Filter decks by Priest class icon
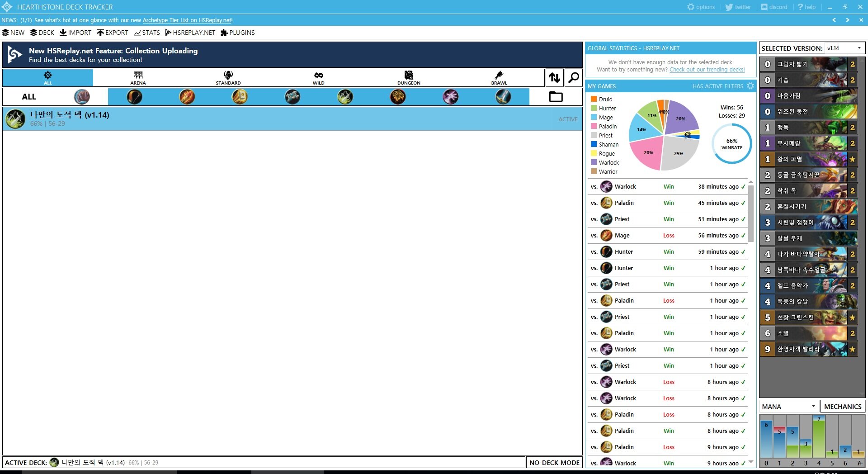The height and width of the screenshot is (474, 868). click(292, 97)
